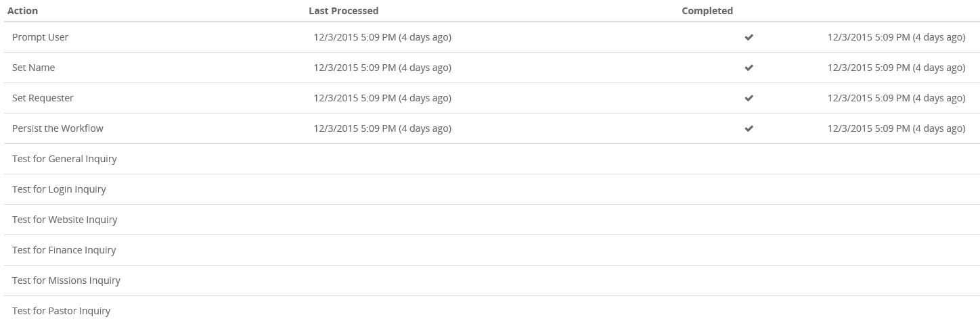Pick the Test for Missions Inquiry row

[x=66, y=280]
